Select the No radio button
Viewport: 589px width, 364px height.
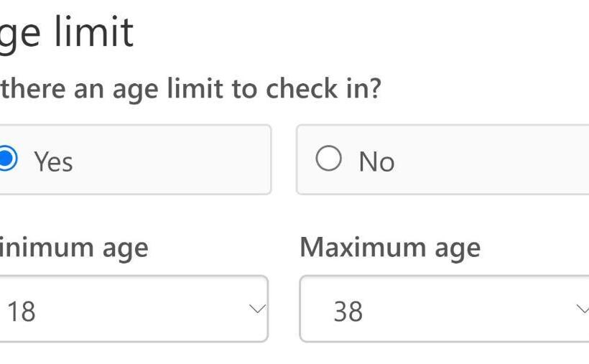point(328,159)
